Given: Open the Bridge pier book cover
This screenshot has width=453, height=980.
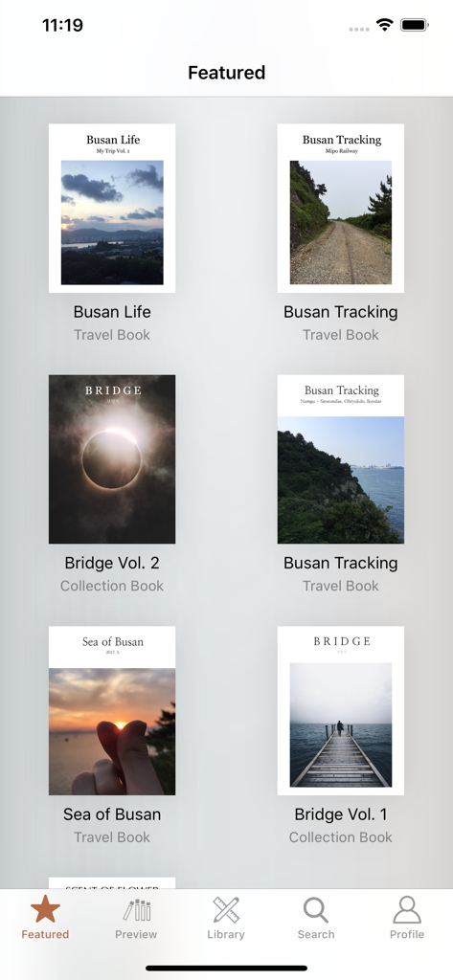Looking at the screenshot, I should [x=340, y=711].
